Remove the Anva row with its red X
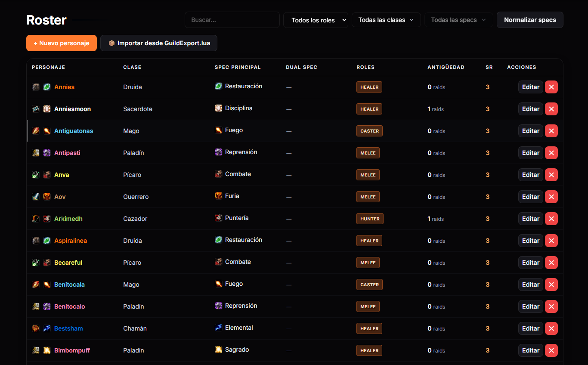The image size is (588, 365). point(551,175)
